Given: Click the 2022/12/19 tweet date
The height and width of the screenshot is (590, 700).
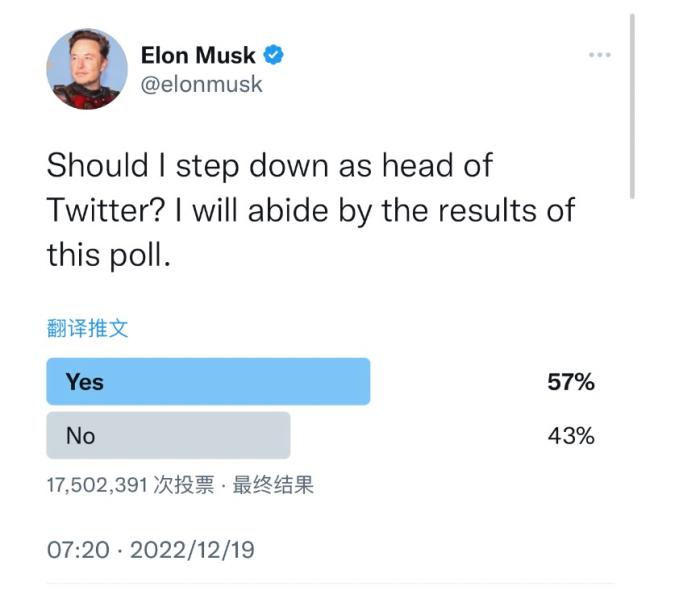Looking at the screenshot, I should click(x=194, y=550).
